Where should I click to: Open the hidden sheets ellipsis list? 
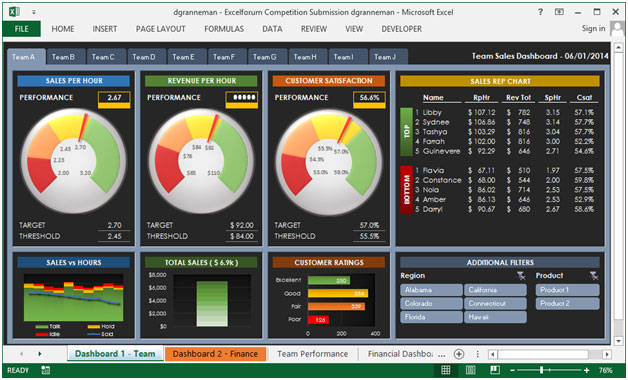tap(442, 354)
